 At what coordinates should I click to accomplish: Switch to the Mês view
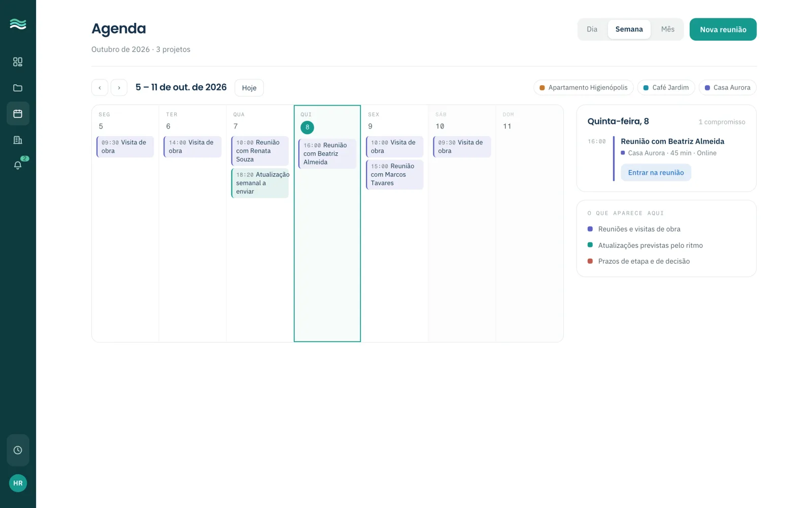click(x=668, y=29)
